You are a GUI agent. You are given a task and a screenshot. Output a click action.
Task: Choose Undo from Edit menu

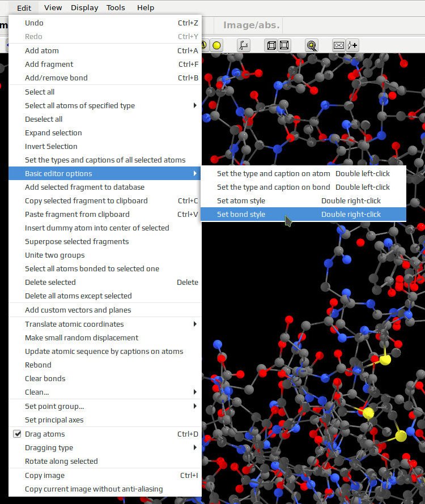(x=105, y=23)
